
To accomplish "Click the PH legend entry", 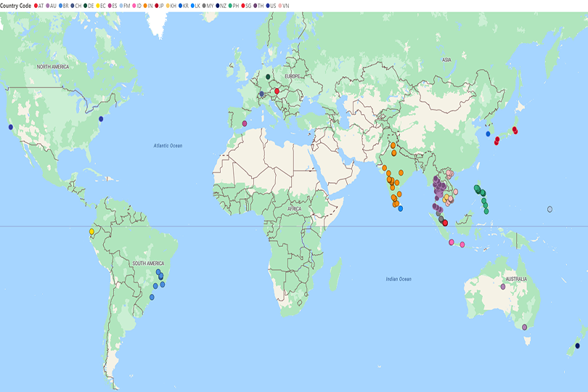I will [235, 5].
